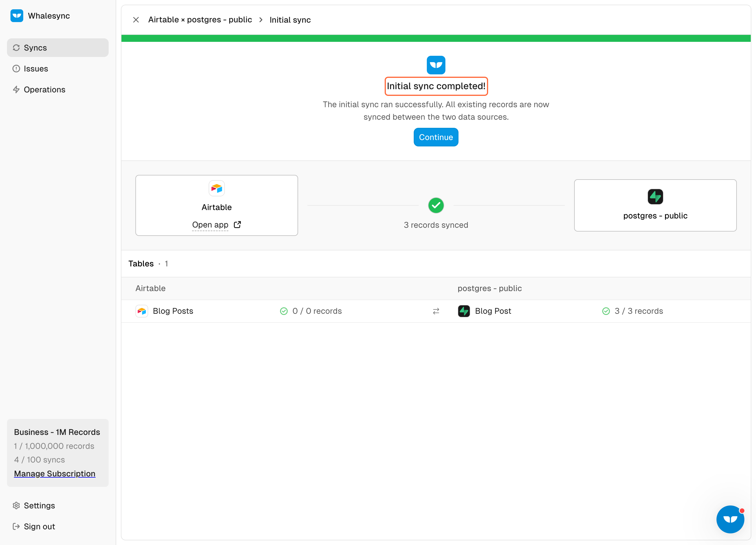Click the two-way sync arrows icon
This screenshot has height=545, width=756.
[x=436, y=311]
